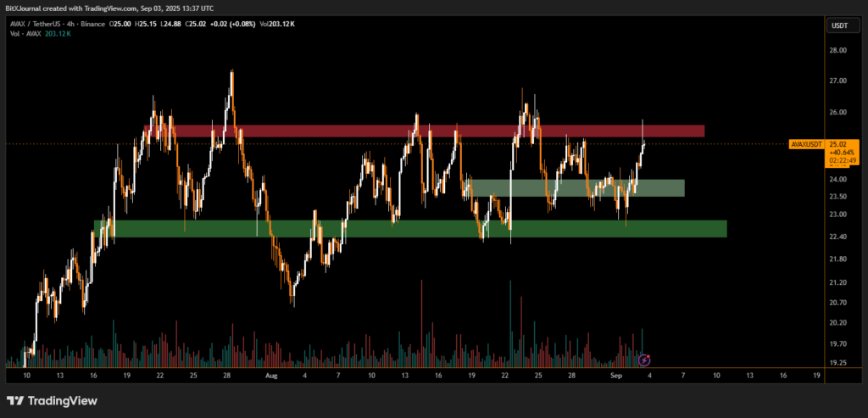
Task: Click the TradingView logo at bottom left
Action: coord(51,400)
